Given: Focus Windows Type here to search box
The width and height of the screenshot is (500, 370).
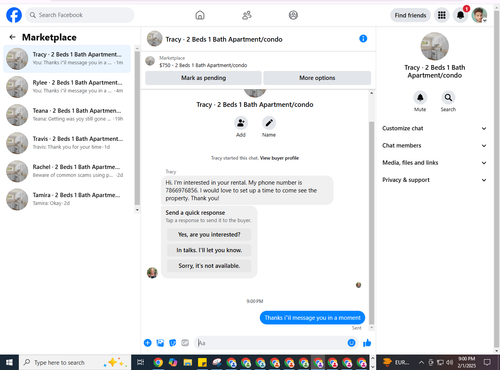Looking at the screenshot, I should point(75,362).
